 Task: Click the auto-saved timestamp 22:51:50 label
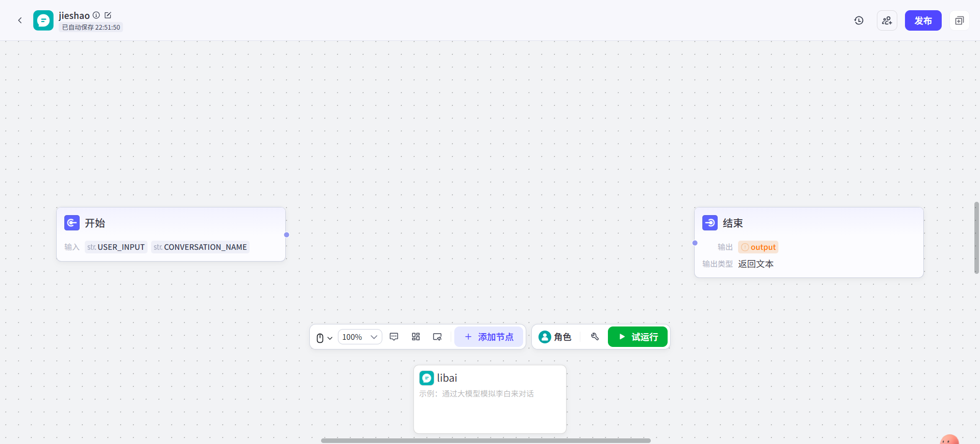tap(91, 28)
